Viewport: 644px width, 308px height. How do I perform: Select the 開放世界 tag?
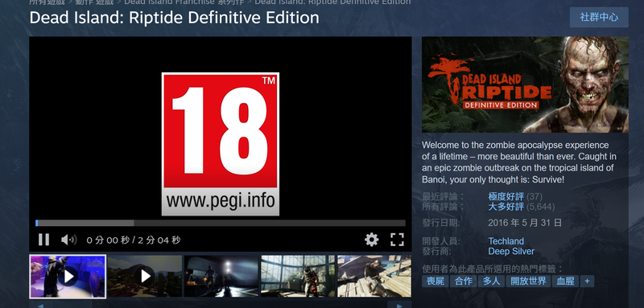(x=529, y=281)
